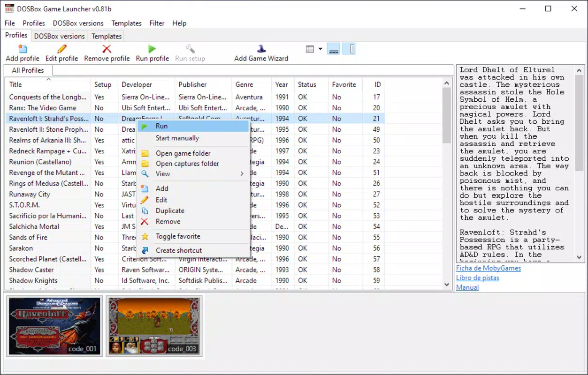The image size is (588, 375).
Task: Sort by the Publisher column header
Action: tap(203, 84)
